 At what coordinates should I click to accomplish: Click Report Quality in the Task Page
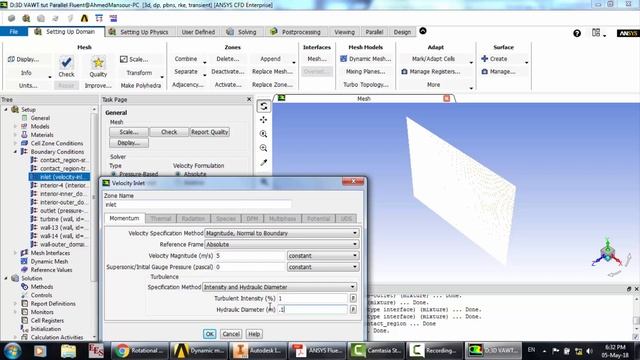pyautogui.click(x=209, y=132)
